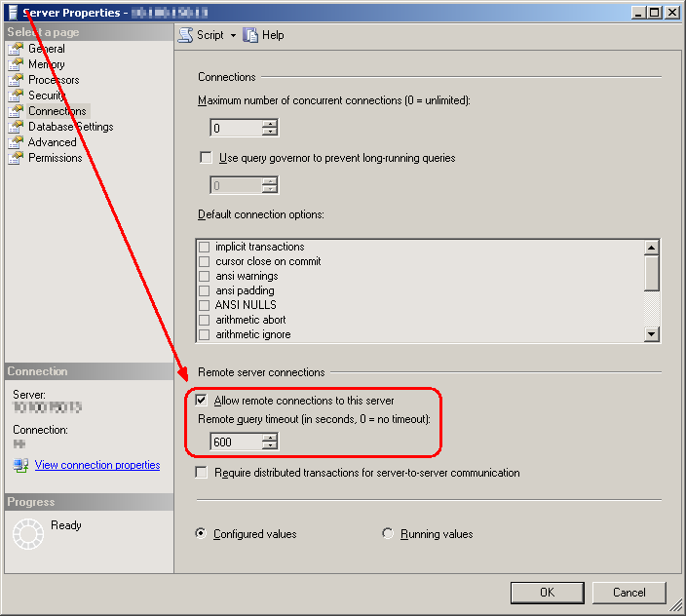Enable Use query governor checkbox
The width and height of the screenshot is (686, 616).
coord(206,158)
